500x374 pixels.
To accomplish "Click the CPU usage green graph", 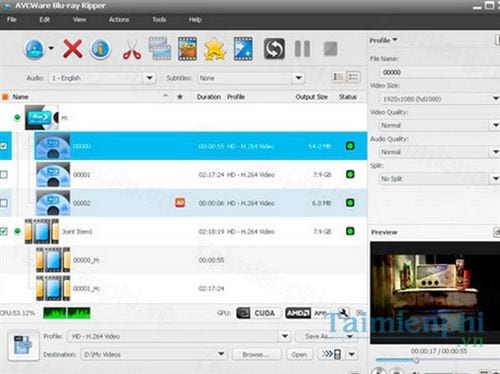I will (67, 313).
